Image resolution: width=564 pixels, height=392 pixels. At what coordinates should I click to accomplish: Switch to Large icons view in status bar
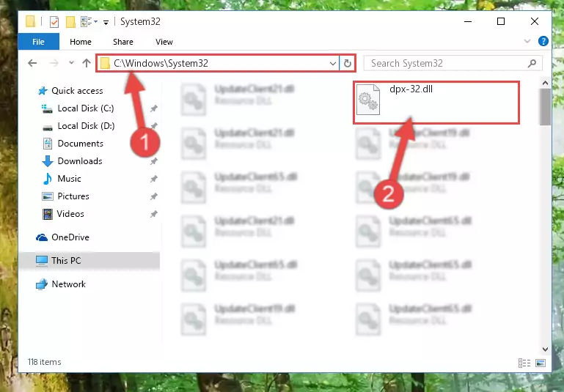(541, 363)
